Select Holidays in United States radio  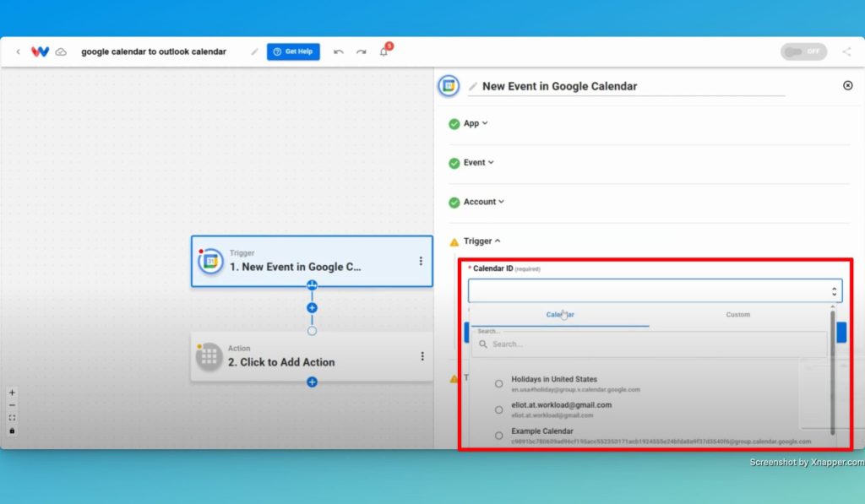[x=498, y=384]
